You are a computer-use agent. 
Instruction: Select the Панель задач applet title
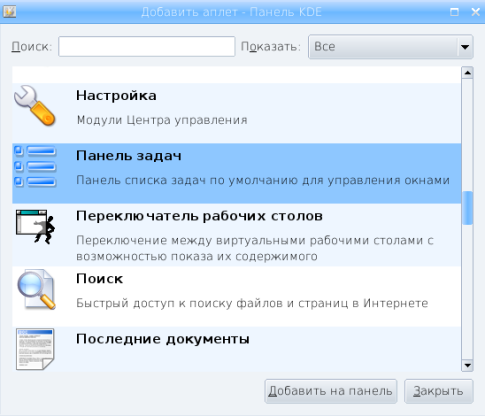(x=129, y=156)
